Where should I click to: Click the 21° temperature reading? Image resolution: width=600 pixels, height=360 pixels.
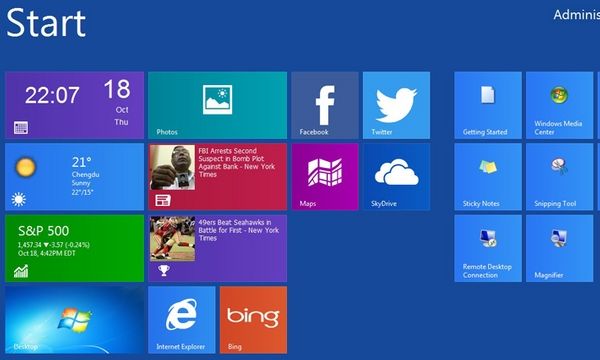82,162
